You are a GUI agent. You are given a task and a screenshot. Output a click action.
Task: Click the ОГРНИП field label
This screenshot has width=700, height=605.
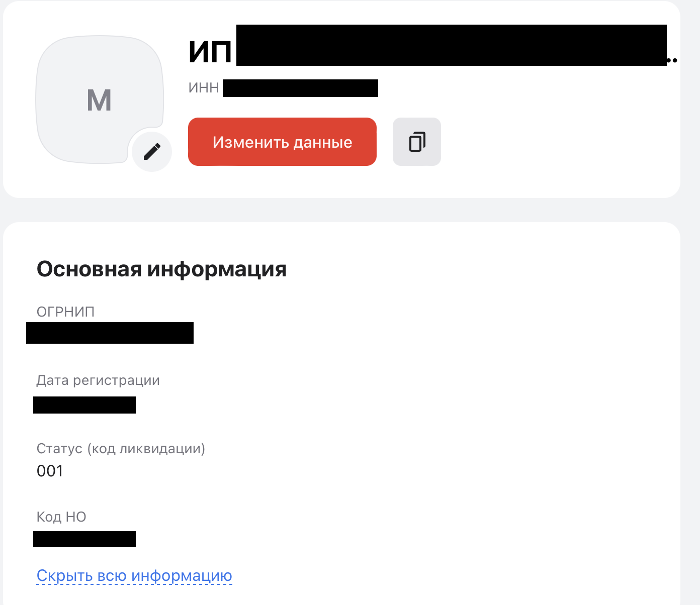point(65,312)
